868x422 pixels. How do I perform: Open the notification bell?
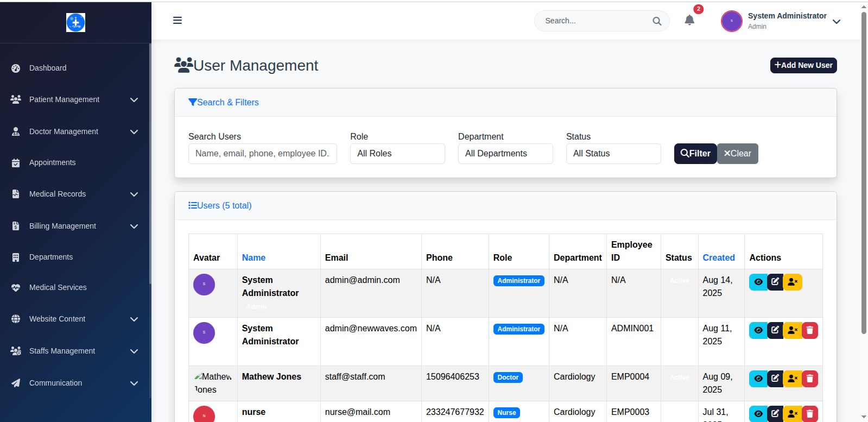pyautogui.click(x=689, y=21)
